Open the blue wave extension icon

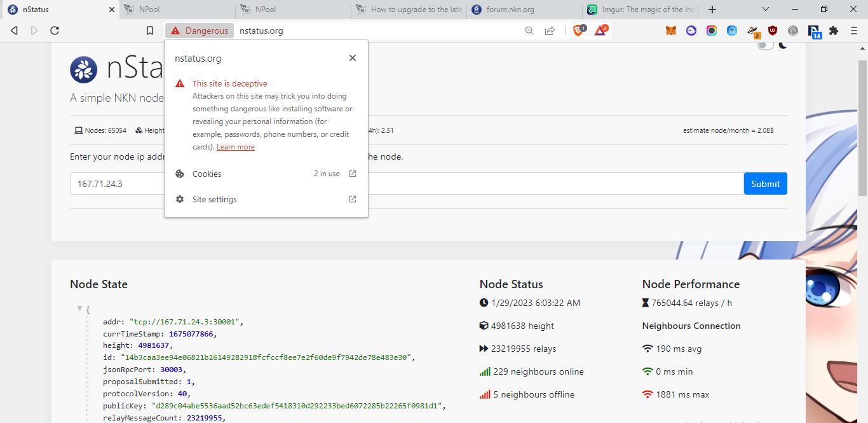[x=732, y=31]
